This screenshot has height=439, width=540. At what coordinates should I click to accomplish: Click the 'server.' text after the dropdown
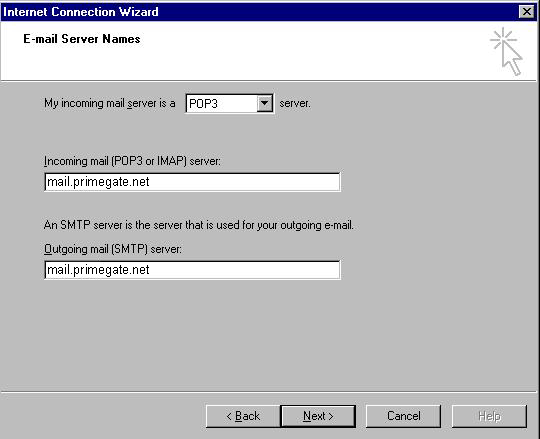tap(295, 103)
